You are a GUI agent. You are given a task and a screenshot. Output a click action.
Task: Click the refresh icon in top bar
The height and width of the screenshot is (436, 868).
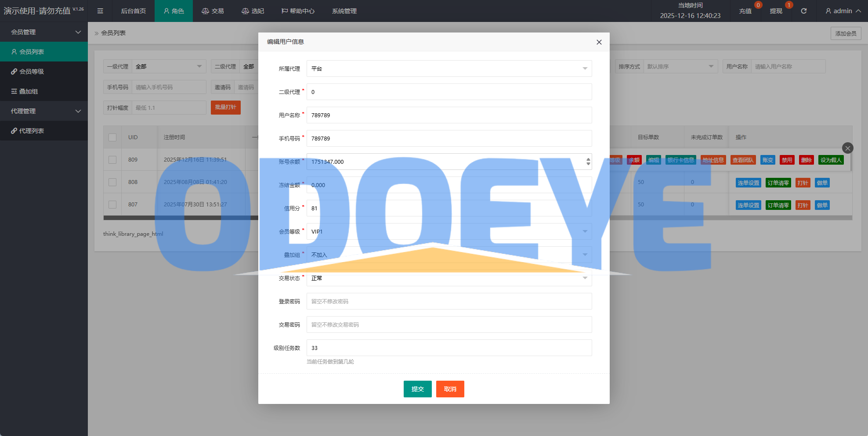click(803, 11)
